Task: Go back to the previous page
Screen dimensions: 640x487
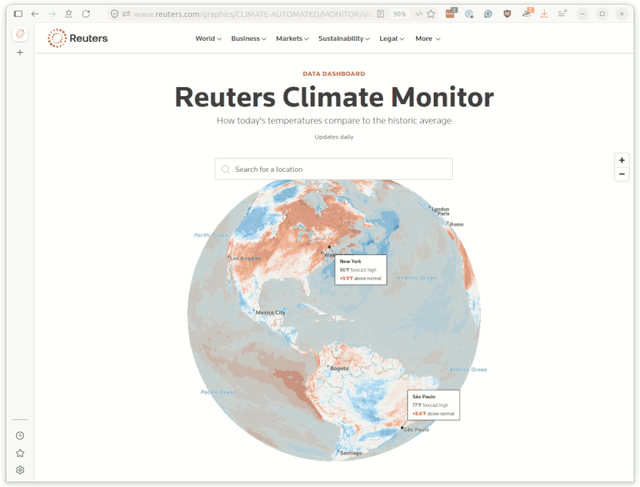Action: (35, 14)
